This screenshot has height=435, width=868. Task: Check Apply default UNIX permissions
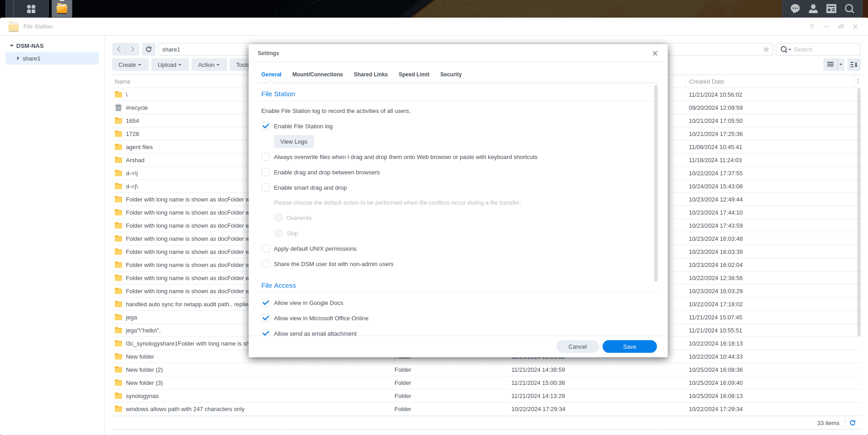(265, 248)
